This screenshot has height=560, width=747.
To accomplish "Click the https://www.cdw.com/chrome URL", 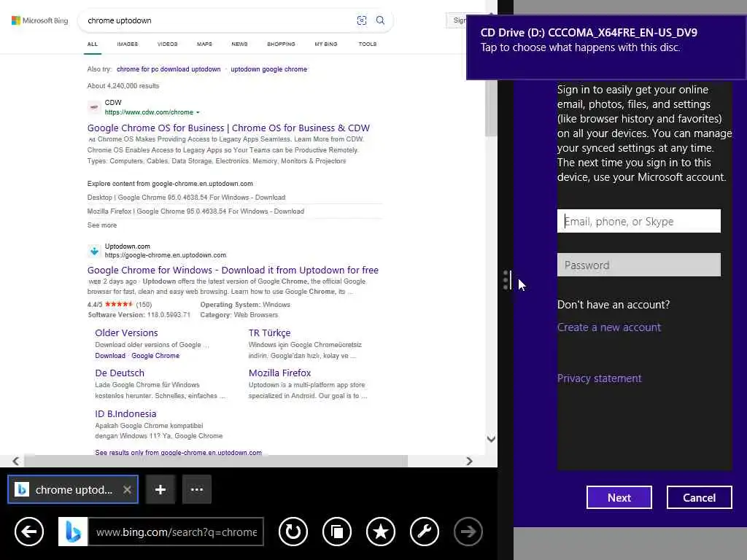I will tap(149, 112).
